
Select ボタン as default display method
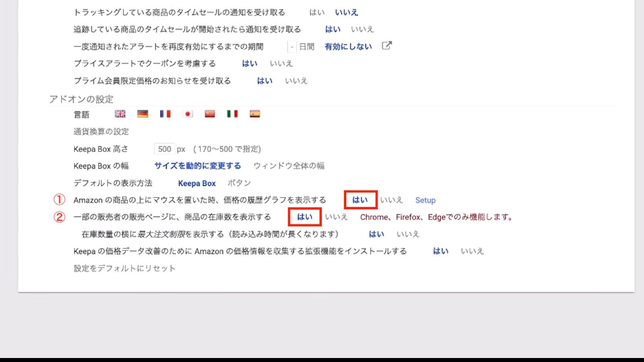(x=239, y=183)
